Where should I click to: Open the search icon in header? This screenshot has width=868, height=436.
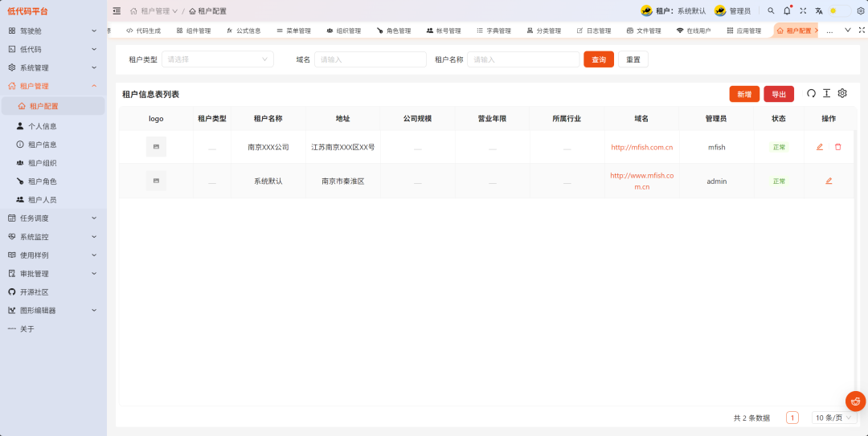tap(771, 11)
